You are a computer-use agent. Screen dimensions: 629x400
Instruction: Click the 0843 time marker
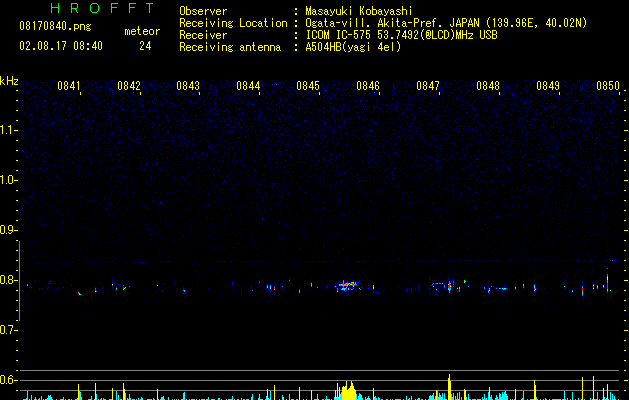tap(188, 86)
